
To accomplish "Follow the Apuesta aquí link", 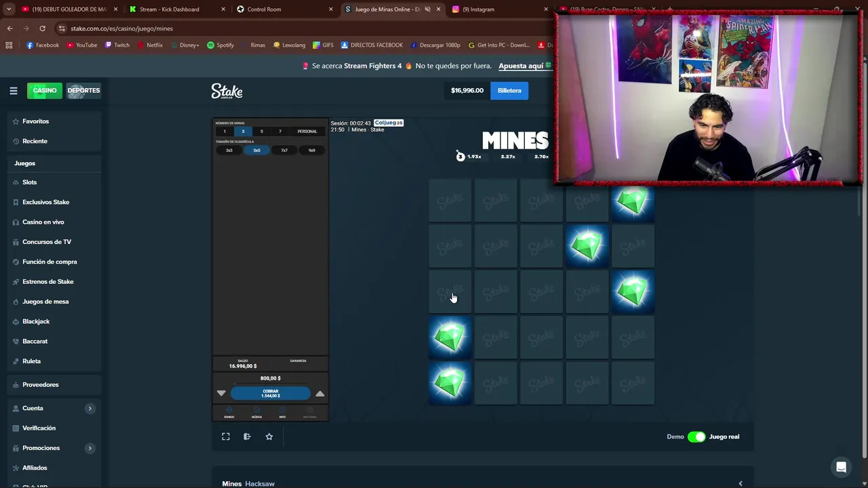I will point(521,66).
